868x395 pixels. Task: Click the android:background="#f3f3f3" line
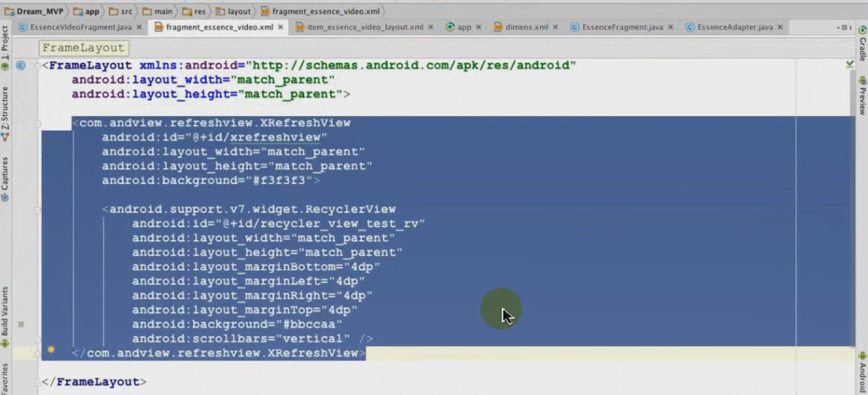(x=211, y=181)
